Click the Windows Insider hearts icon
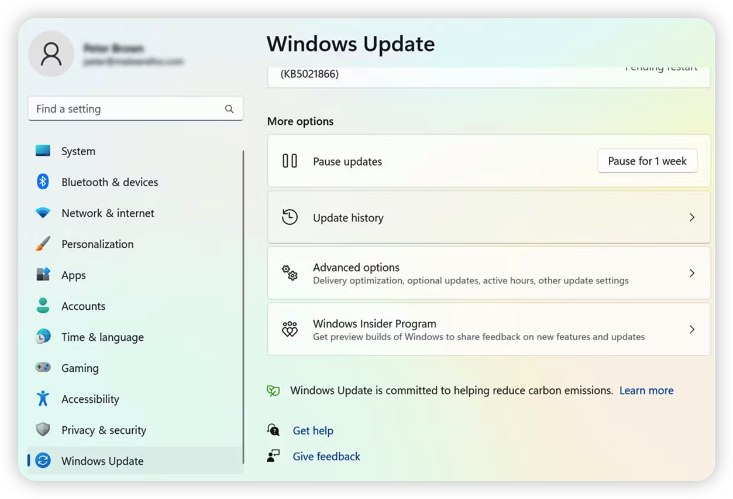Screen dimensions: 733x499 coord(290,329)
